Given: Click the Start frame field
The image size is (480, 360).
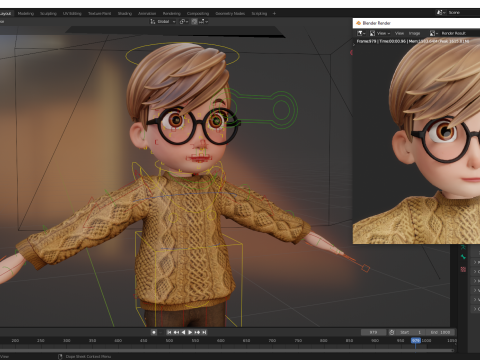Looking at the screenshot, I should click(x=411, y=332).
